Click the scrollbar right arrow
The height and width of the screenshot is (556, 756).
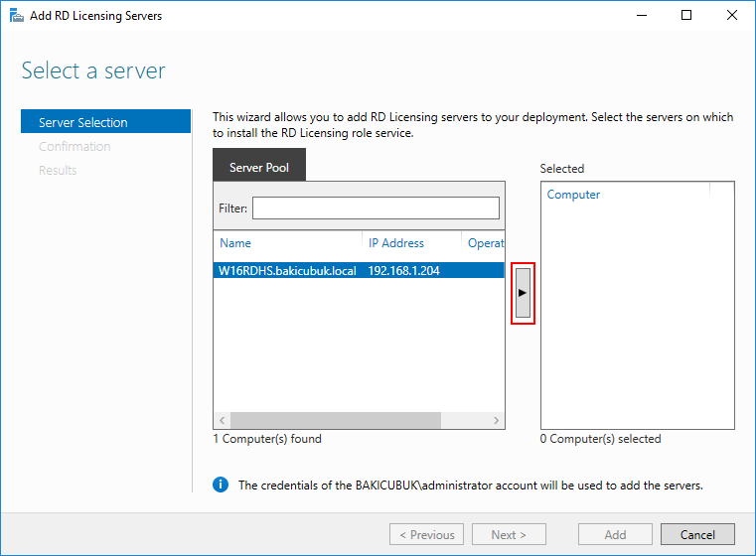tap(496, 420)
